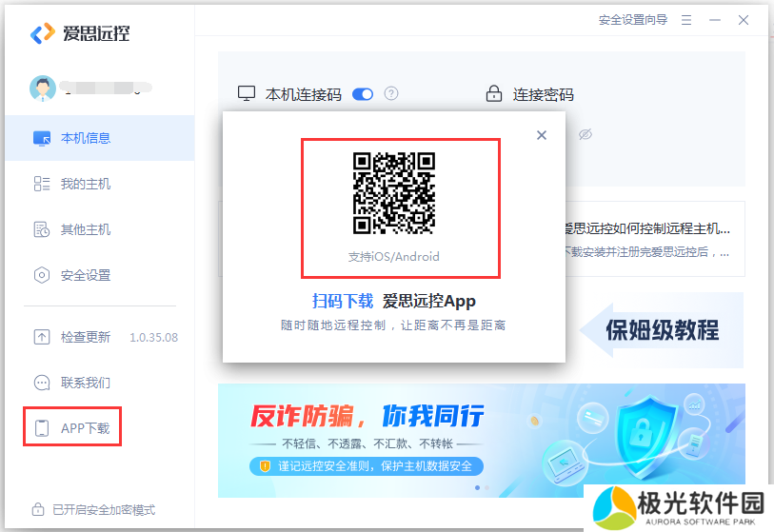
Task: Click APP下载 in the sidebar
Action: coord(85,428)
